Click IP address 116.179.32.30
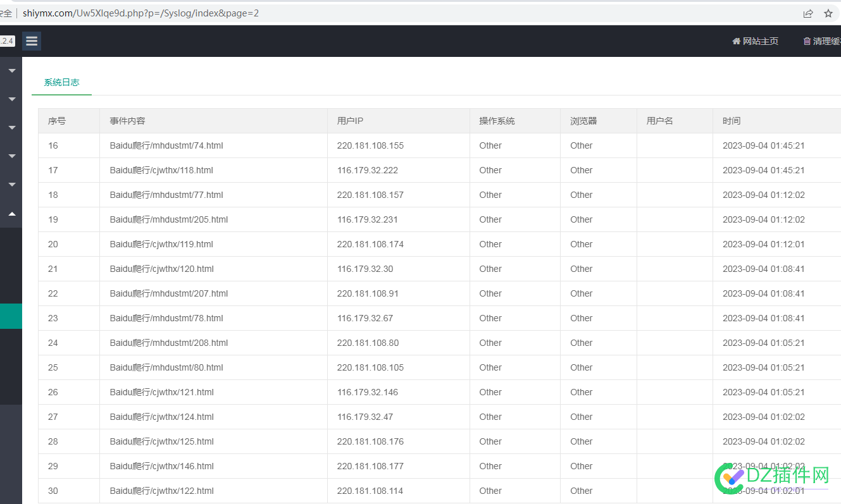The image size is (841, 504). [365, 269]
